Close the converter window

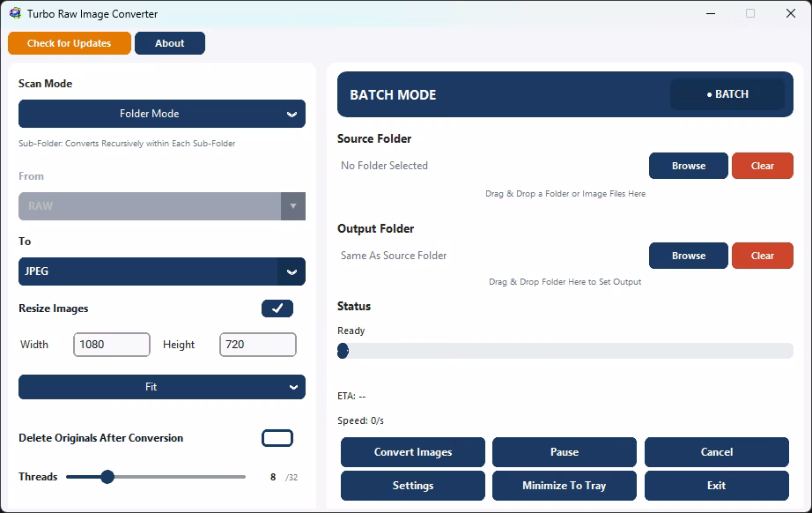click(x=790, y=13)
